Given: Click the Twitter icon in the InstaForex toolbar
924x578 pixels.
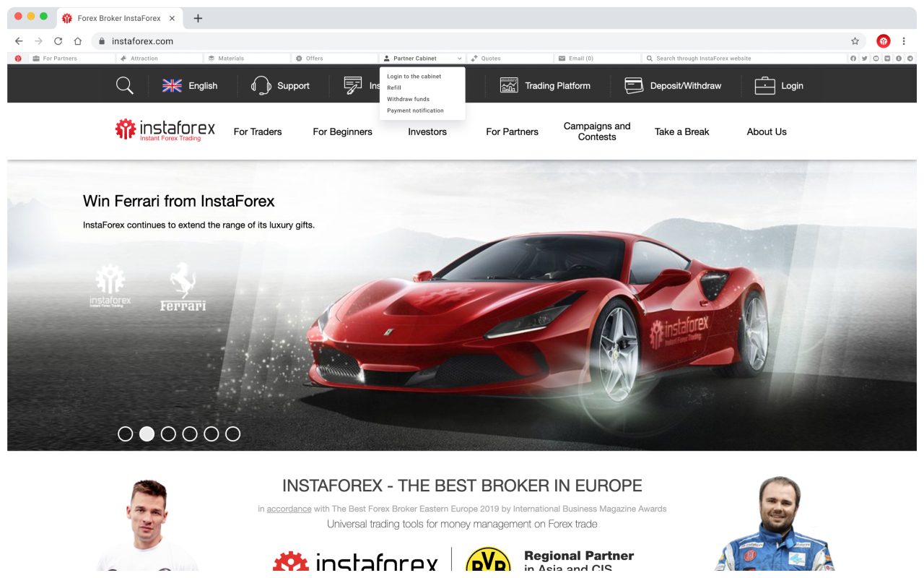Looking at the screenshot, I should pos(865,59).
